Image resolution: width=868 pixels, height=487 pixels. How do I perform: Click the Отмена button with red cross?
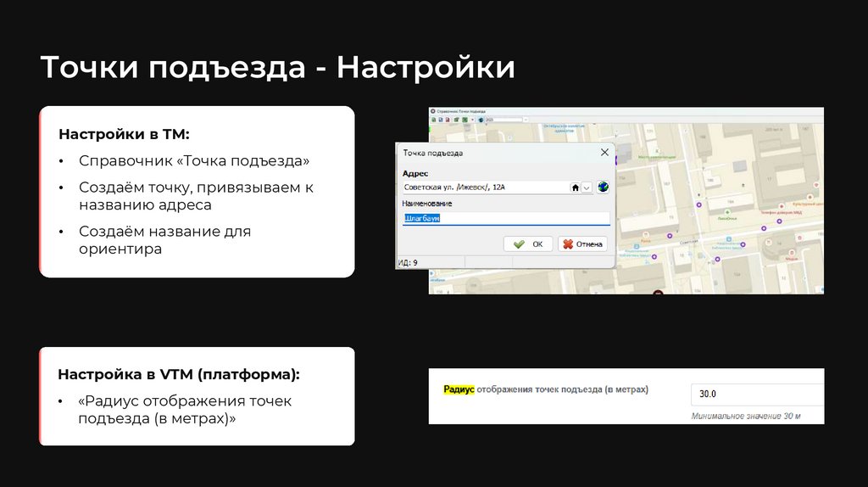[x=582, y=243]
